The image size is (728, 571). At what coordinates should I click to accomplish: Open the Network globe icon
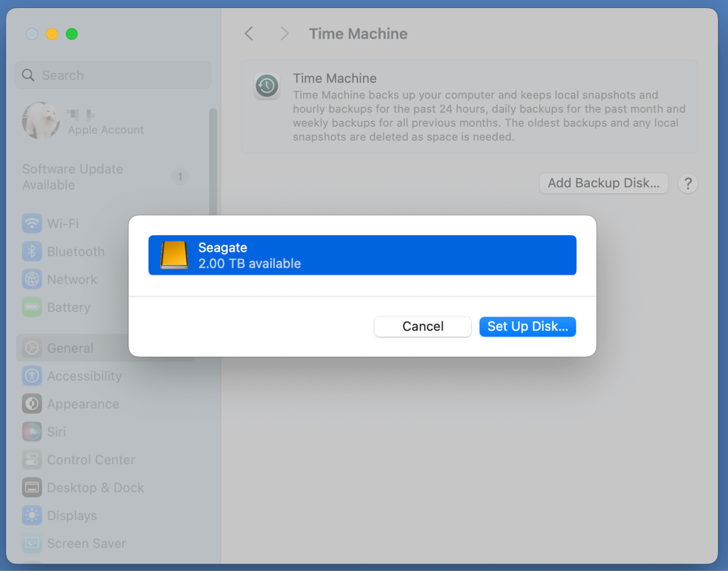click(32, 280)
